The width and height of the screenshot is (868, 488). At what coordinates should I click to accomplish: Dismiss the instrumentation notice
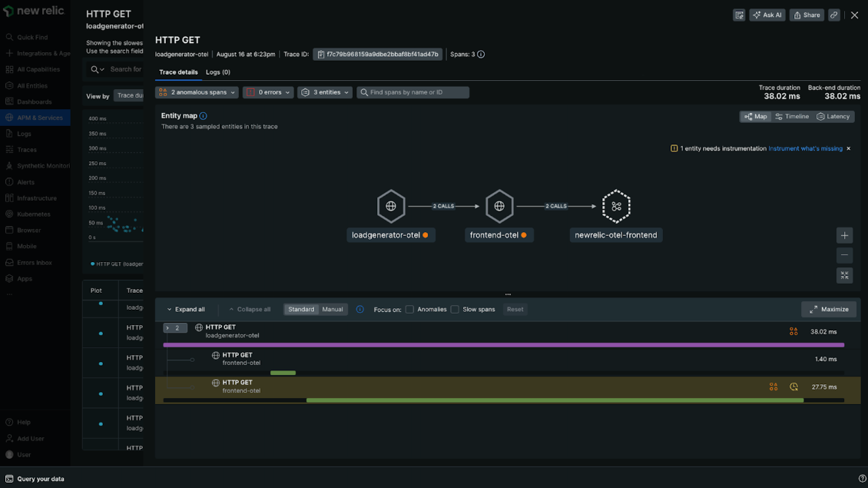coord(848,148)
